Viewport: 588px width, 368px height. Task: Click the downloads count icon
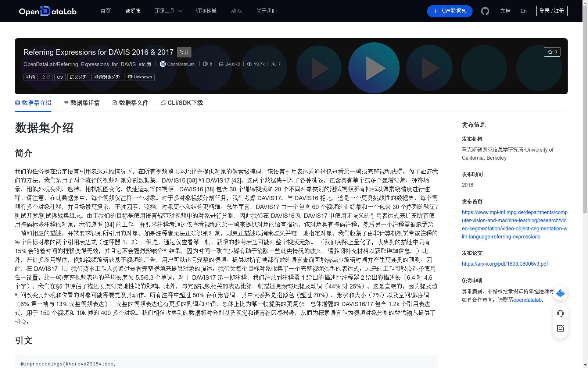[274, 64]
